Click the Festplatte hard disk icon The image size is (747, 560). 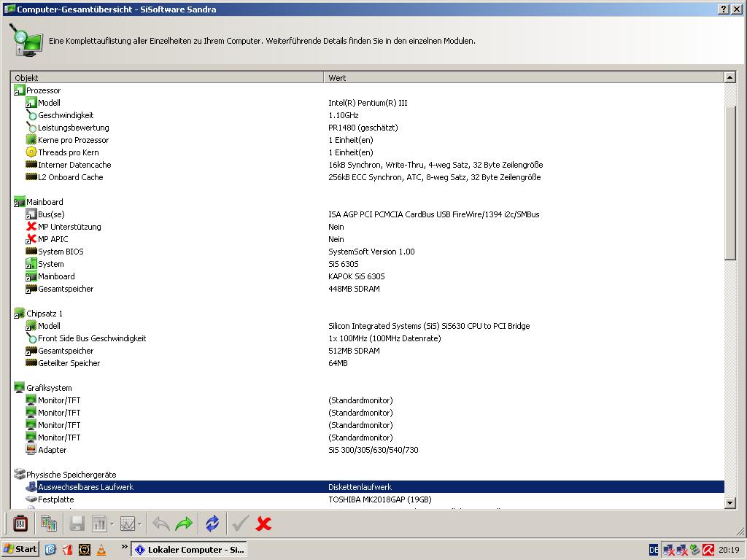(31, 499)
